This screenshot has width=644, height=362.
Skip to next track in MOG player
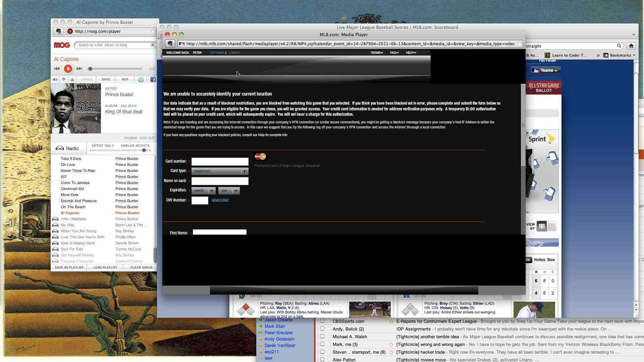tap(79, 69)
